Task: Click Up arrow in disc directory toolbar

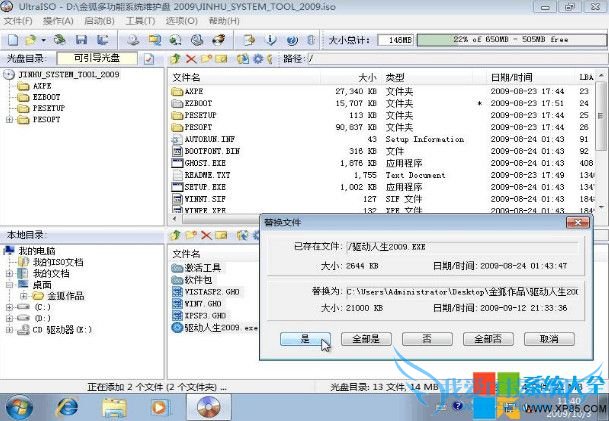Action: (x=175, y=59)
